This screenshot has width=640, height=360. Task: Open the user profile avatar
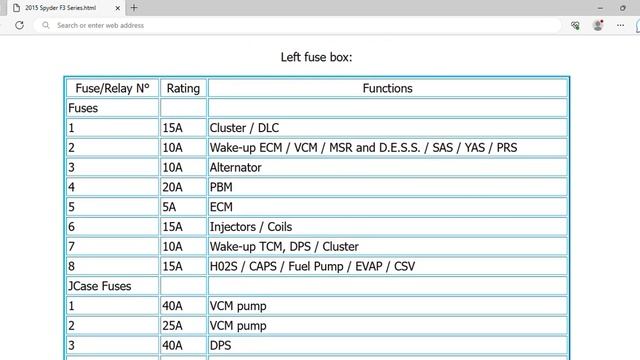(x=598, y=25)
